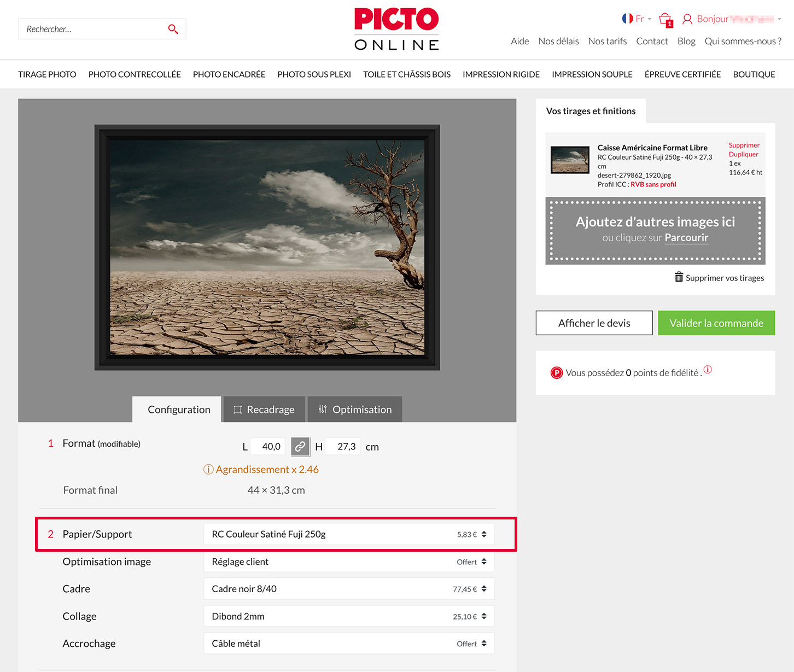
Task: Click the Valider la commande button
Action: click(716, 323)
